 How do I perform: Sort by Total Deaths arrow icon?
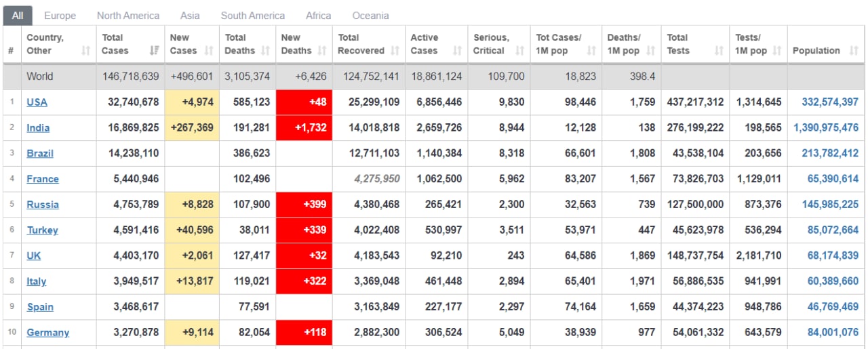click(x=265, y=51)
